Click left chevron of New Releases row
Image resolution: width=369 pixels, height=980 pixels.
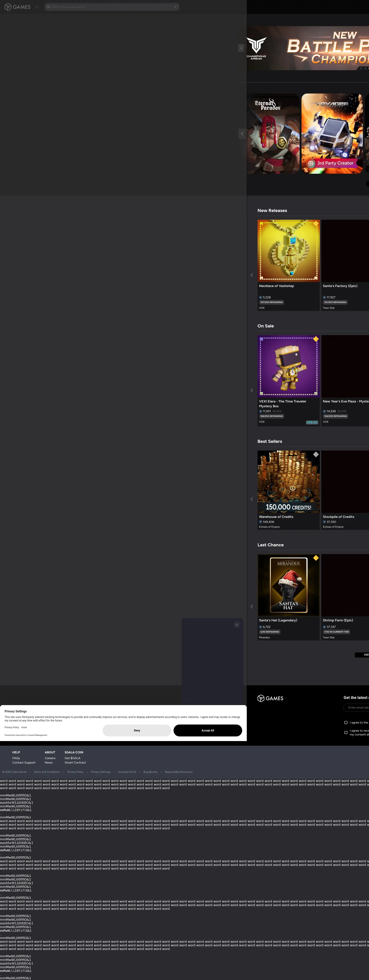click(252, 275)
